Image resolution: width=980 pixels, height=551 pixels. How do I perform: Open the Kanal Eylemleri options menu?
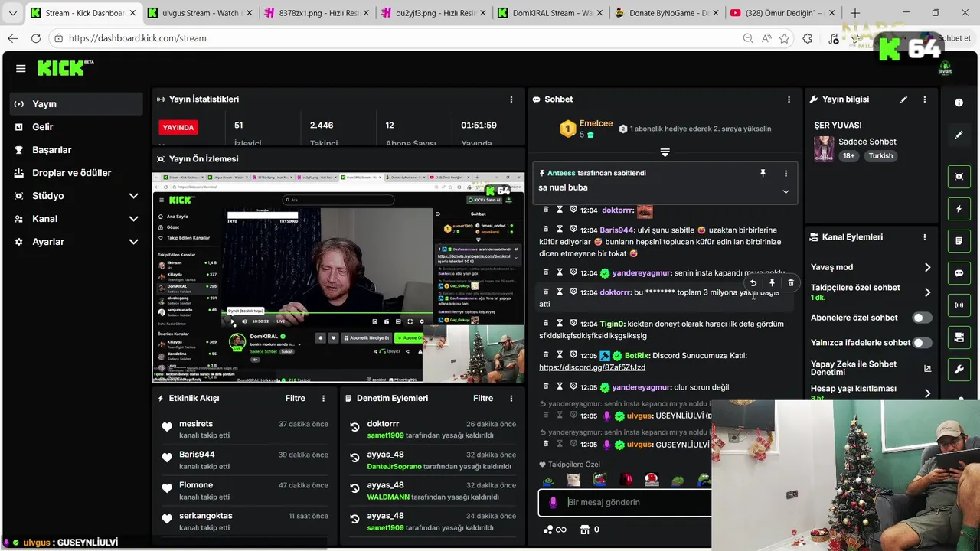point(925,237)
